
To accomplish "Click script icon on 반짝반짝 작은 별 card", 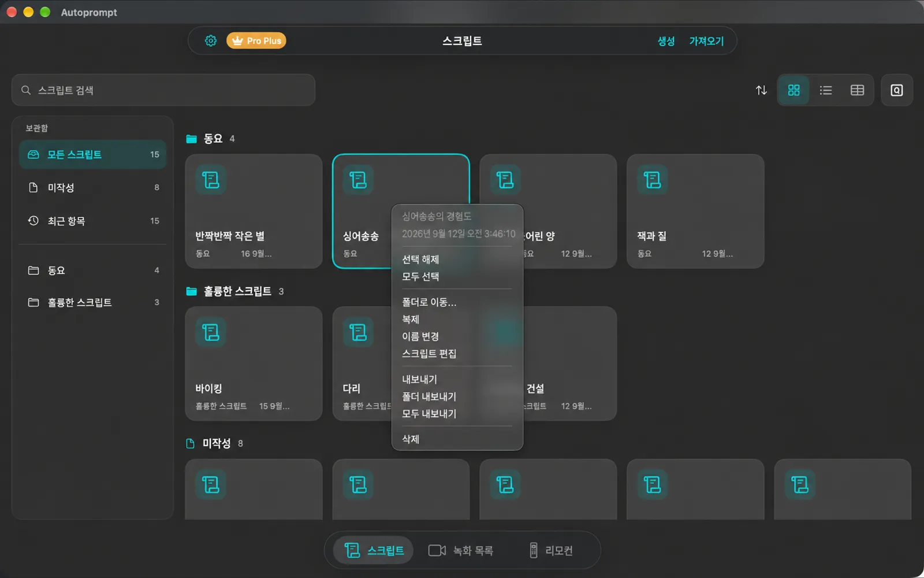I will [211, 180].
